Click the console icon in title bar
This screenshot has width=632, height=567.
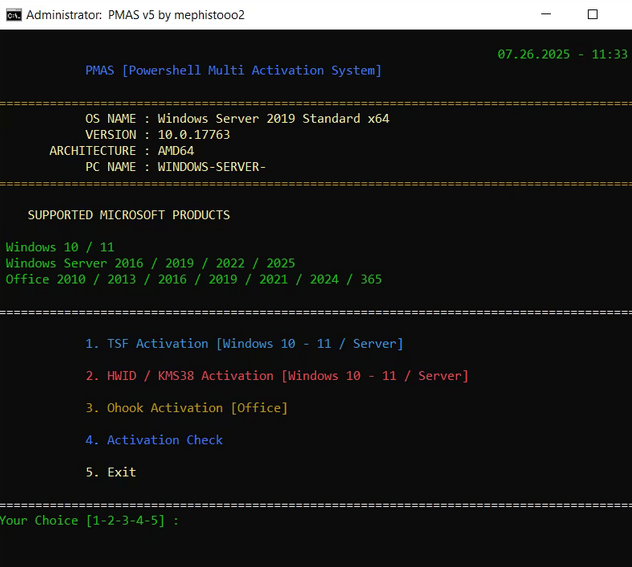point(13,15)
